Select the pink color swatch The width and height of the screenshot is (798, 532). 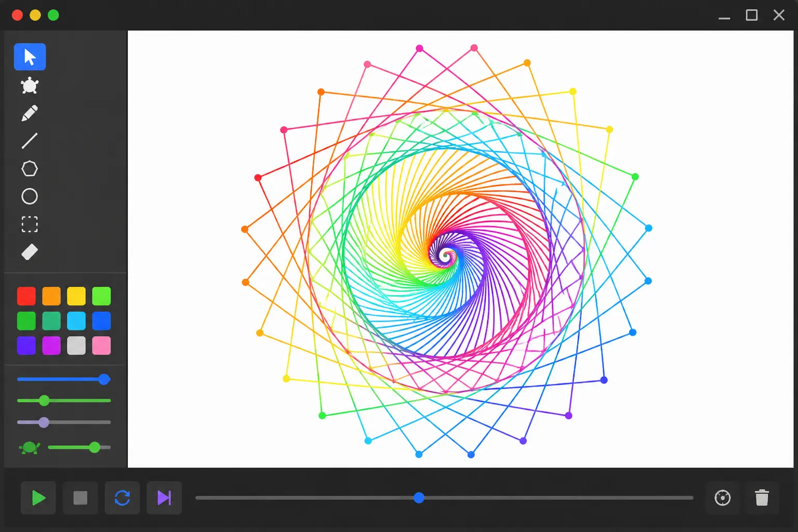pos(101,345)
